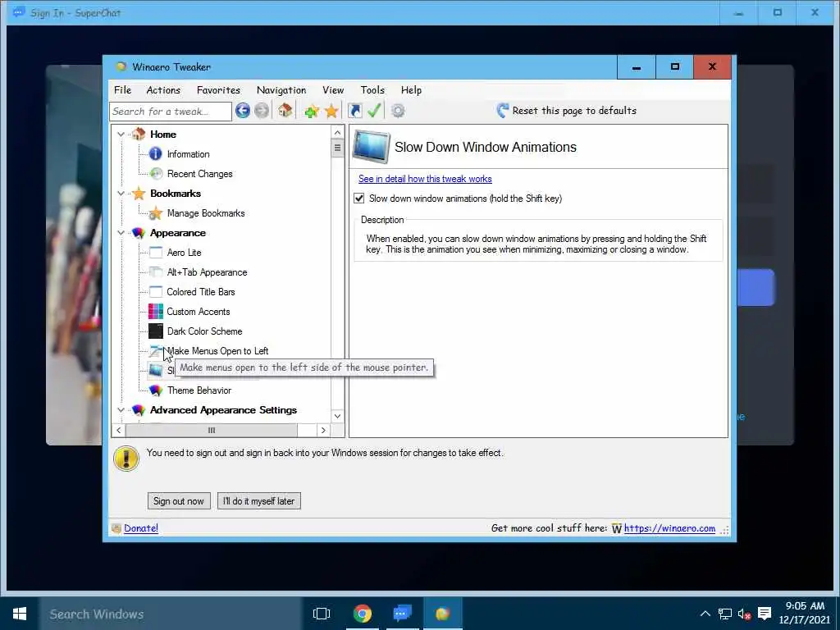Select Aero Lite tweak

185,253
